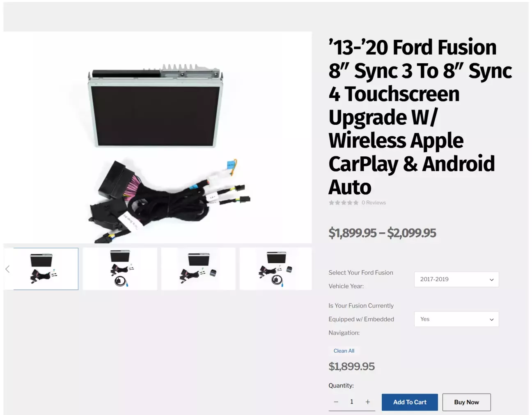Viewport: 532px width, 415px height.
Task: Open the Embedded Navigation Yes dropdown
Action: tap(456, 319)
